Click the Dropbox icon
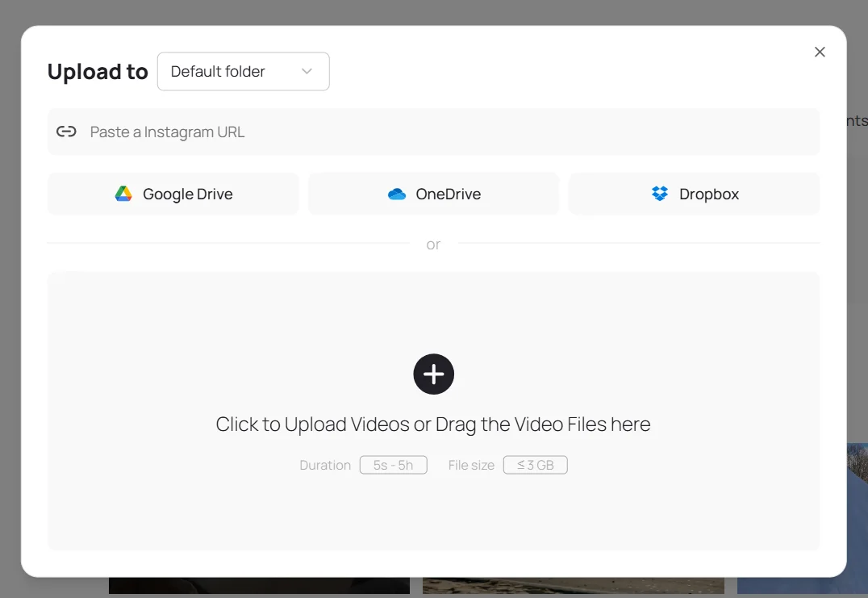The height and width of the screenshot is (598, 868). tap(659, 194)
